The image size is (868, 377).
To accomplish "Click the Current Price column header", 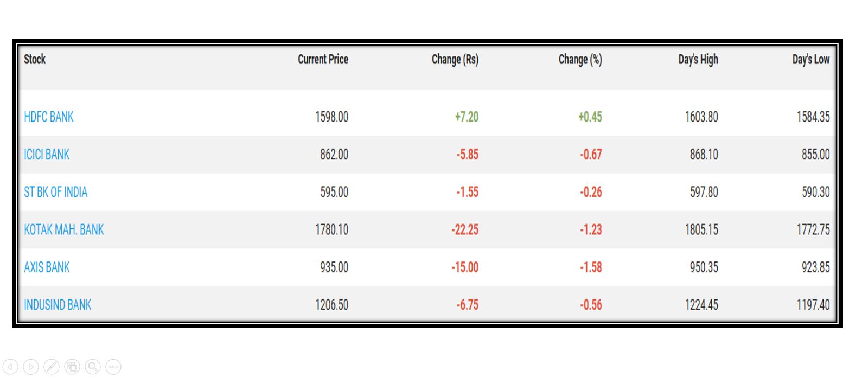I will pyautogui.click(x=323, y=59).
